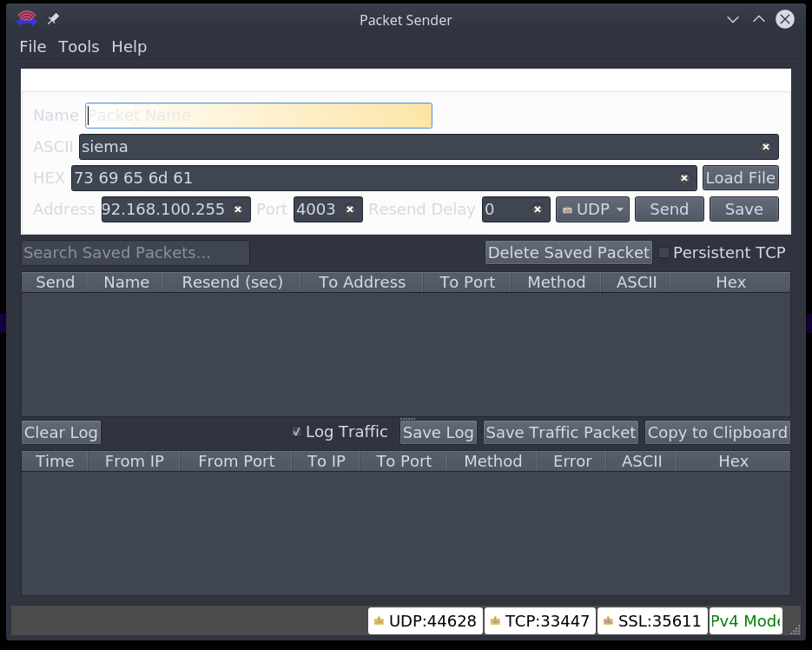812x650 pixels.
Task: Click the Save packet button
Action: (743, 209)
